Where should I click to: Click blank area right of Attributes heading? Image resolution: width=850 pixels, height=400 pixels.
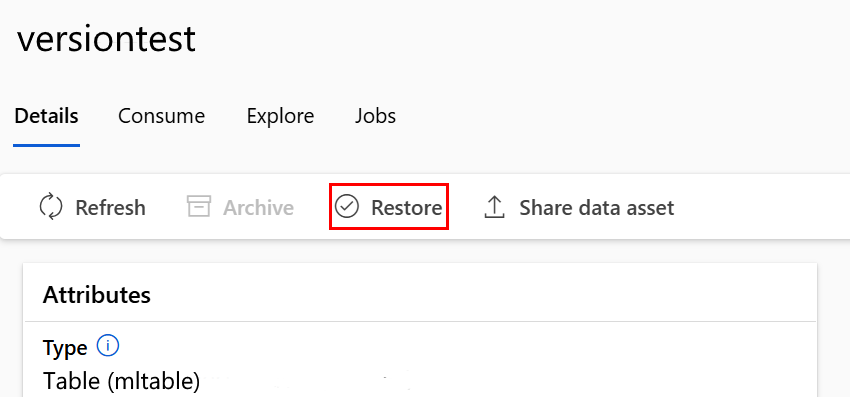click(500, 295)
